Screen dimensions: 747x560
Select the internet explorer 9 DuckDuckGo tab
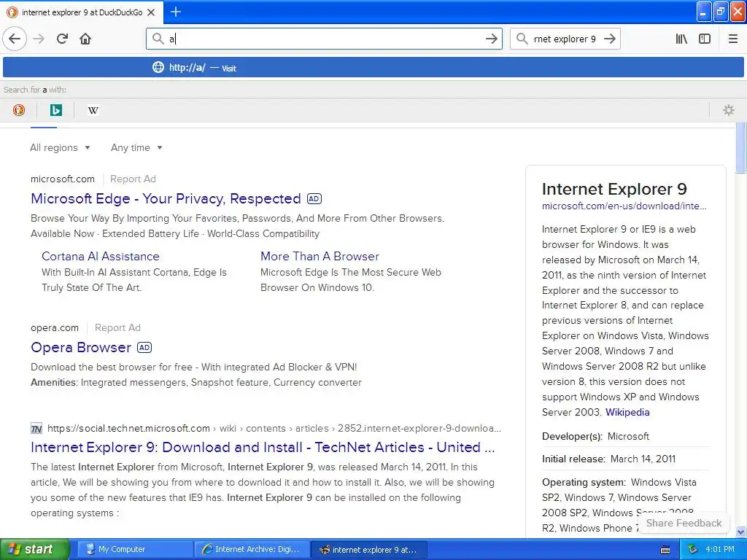[x=82, y=12]
